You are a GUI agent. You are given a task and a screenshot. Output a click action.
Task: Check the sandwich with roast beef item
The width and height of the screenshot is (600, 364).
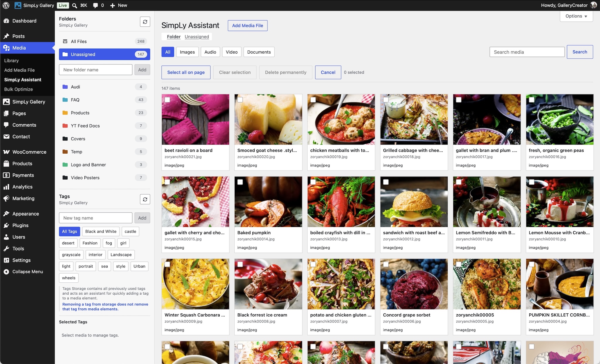pyautogui.click(x=386, y=182)
